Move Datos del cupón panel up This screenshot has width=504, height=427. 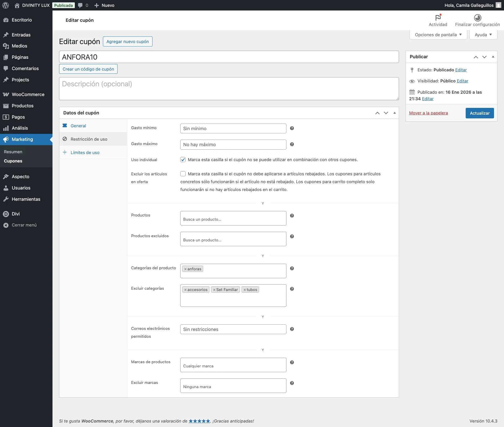tap(377, 113)
